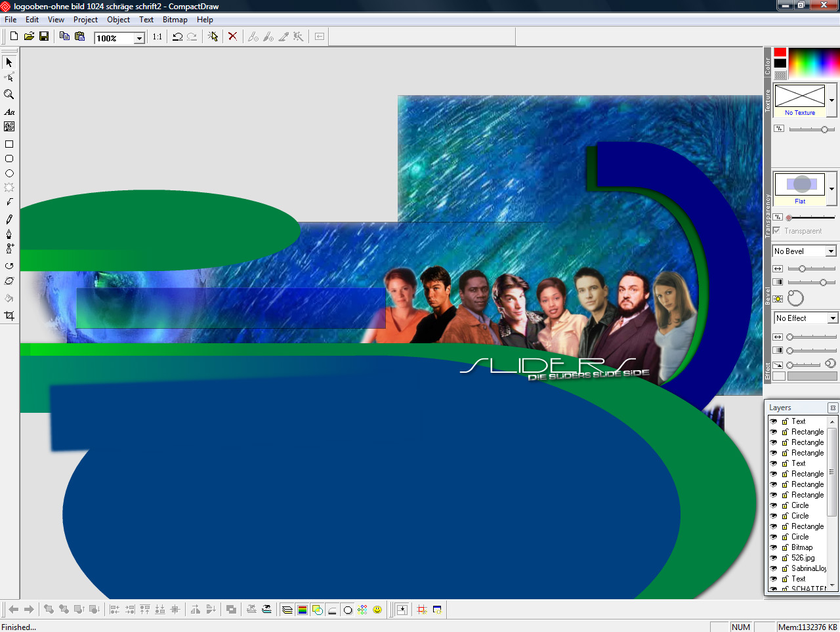Click the effect color preview bar
This screenshot has height=632, width=840.
pos(812,376)
